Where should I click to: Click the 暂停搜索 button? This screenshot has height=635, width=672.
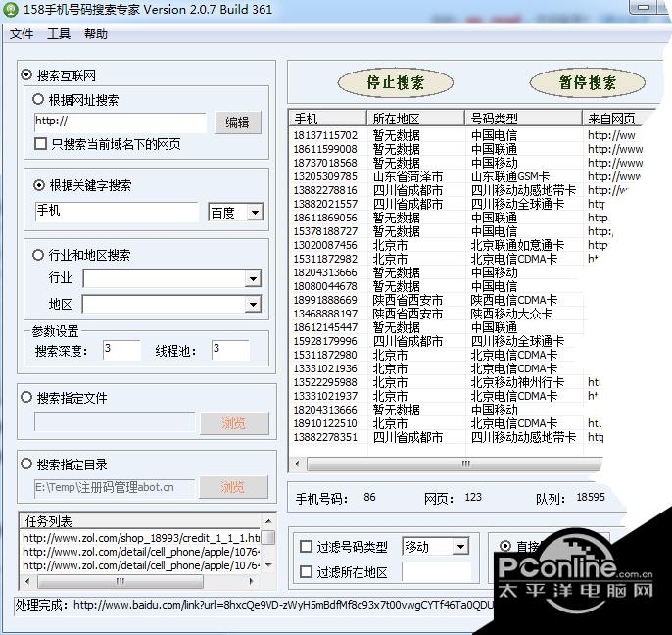(x=588, y=82)
